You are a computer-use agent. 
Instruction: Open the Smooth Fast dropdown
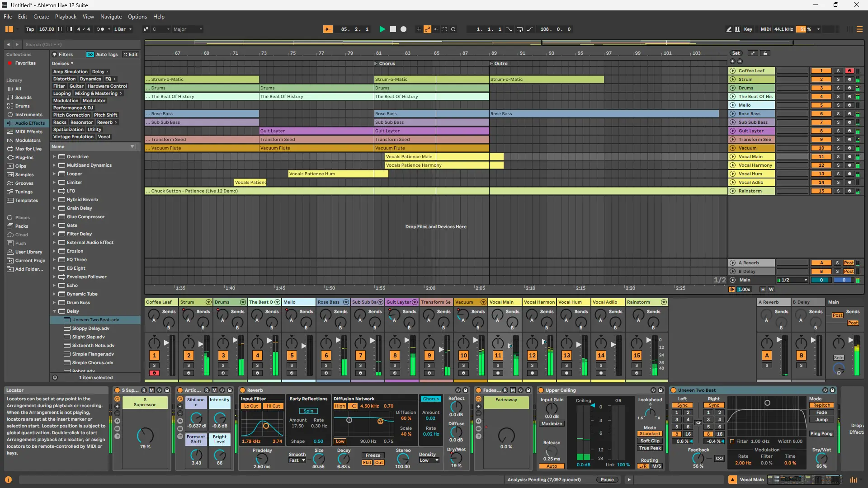pos(297,460)
